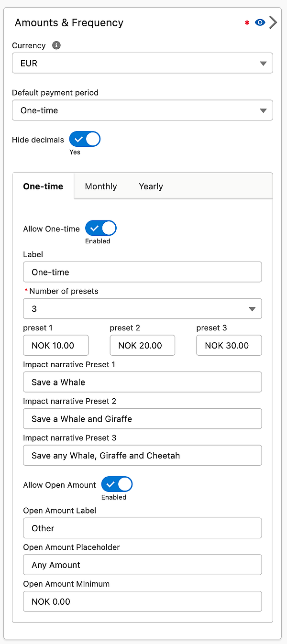Toggle Hide decimals off
287x644 pixels.
coord(85,139)
